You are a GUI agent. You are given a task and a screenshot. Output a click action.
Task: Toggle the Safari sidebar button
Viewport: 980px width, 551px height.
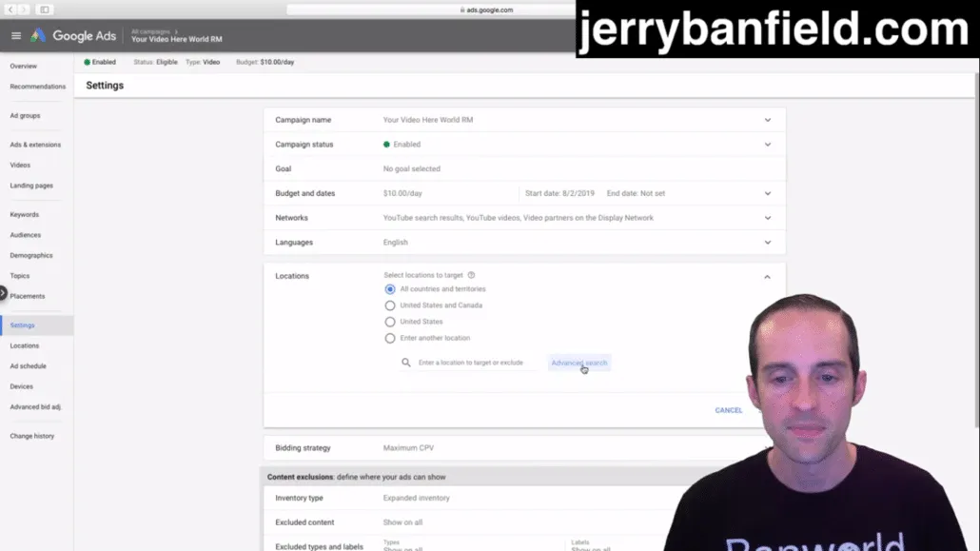pos(45,10)
